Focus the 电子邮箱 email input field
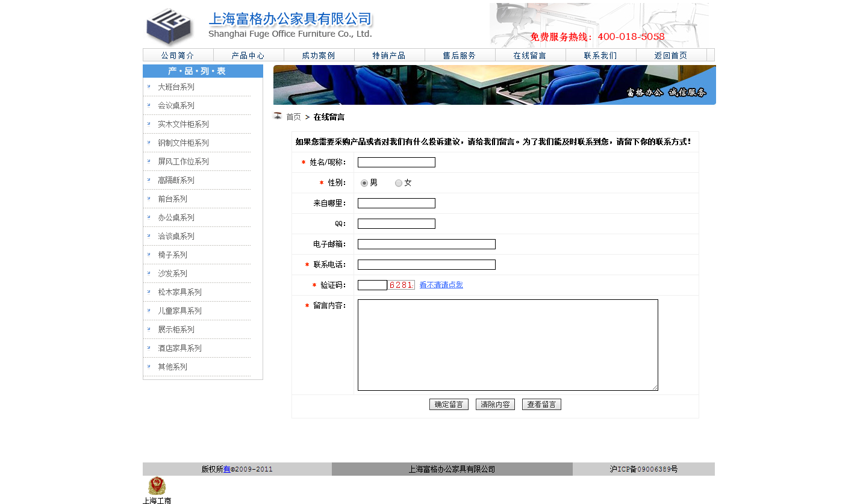The image size is (857, 504). (426, 244)
